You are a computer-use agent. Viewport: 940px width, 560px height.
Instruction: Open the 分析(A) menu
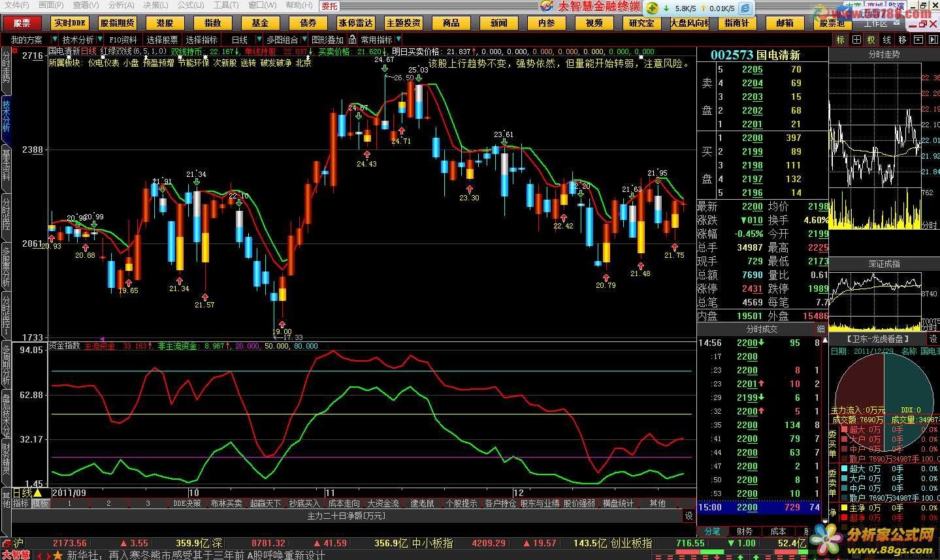point(121,5)
